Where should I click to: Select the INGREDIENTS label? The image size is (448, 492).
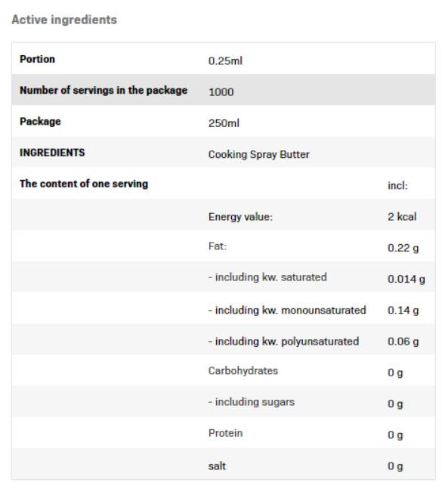tap(52, 153)
